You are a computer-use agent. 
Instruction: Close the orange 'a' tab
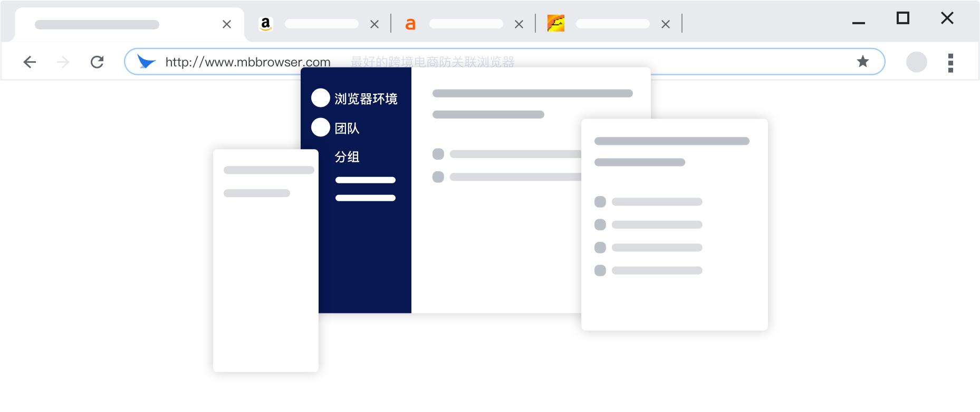point(519,24)
